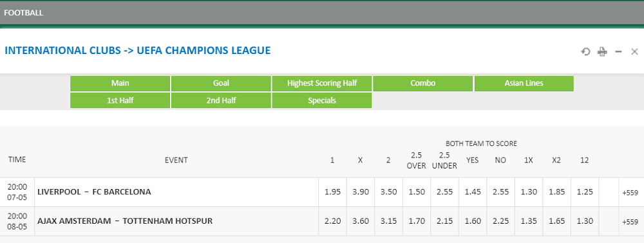Viewport: 644px width, 243px height.
Task: Choose FC Barcelona away win odds 3.50
Action: point(388,192)
